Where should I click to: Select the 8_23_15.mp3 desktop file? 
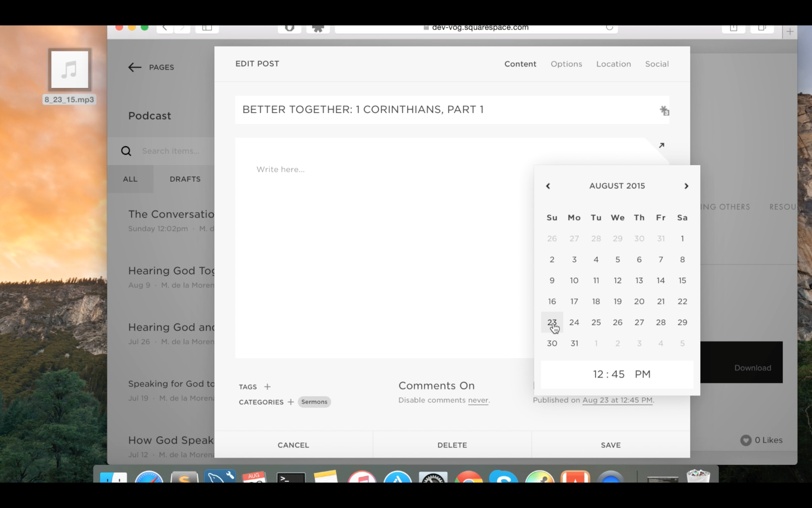coord(70,76)
